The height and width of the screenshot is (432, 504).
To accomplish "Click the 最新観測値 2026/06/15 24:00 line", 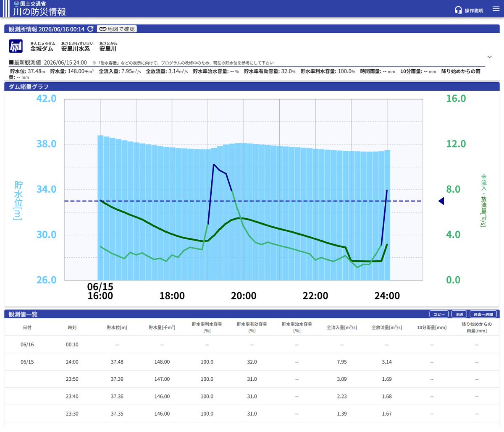I will tap(48, 63).
